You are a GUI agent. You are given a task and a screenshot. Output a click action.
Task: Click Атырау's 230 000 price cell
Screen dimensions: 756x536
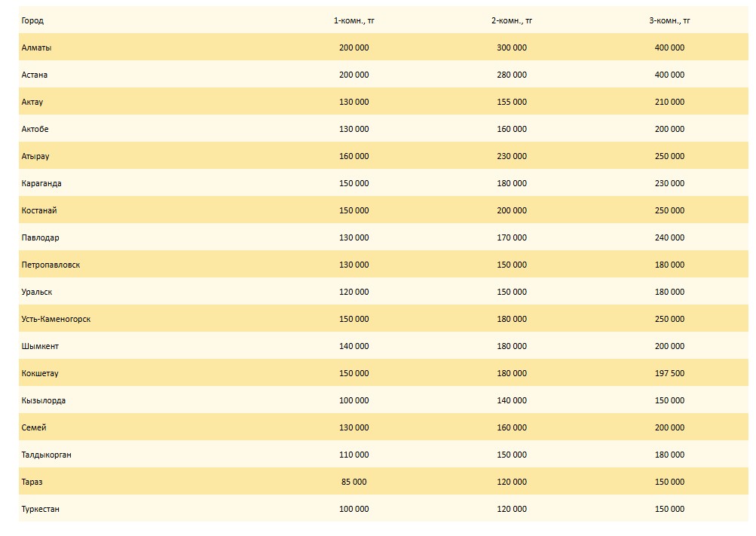point(512,156)
